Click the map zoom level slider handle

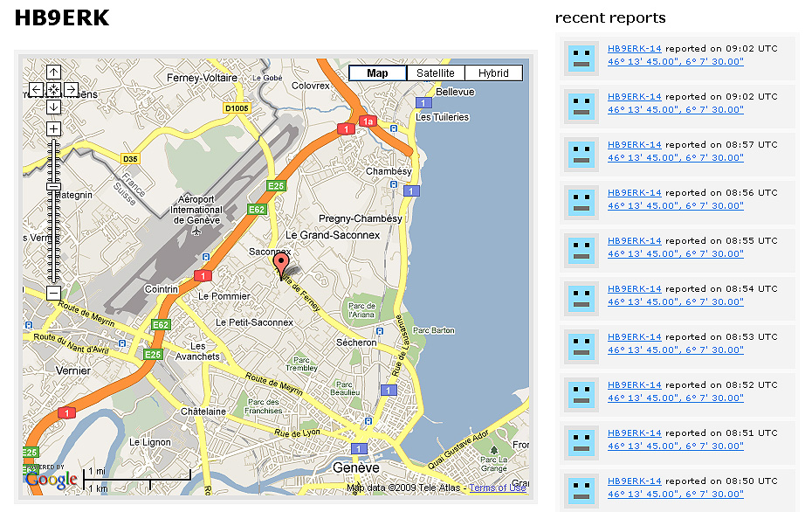53,186
